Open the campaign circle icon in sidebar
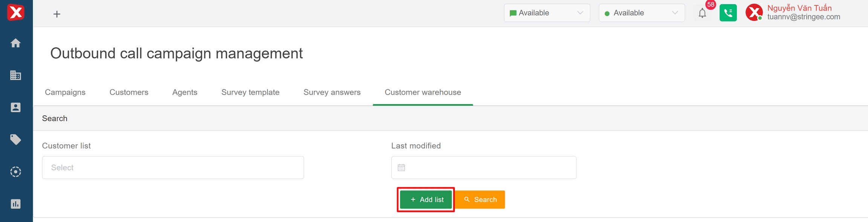Image resolution: width=868 pixels, height=222 pixels. (15, 172)
